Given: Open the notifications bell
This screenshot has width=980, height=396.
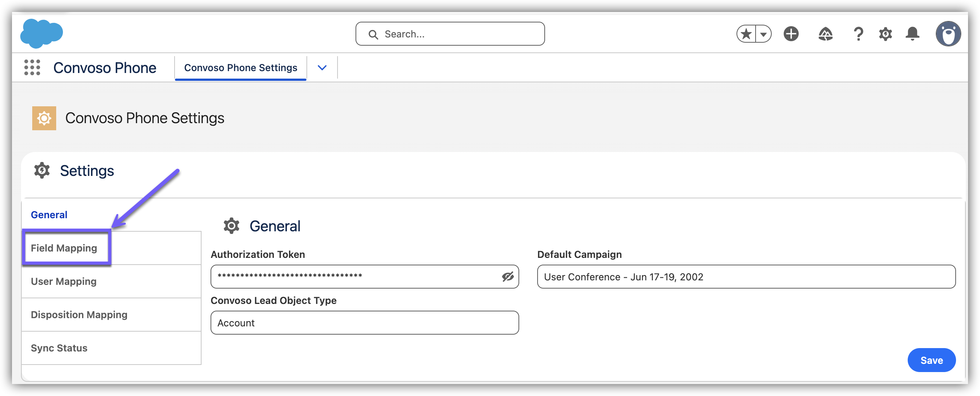Looking at the screenshot, I should click(912, 34).
